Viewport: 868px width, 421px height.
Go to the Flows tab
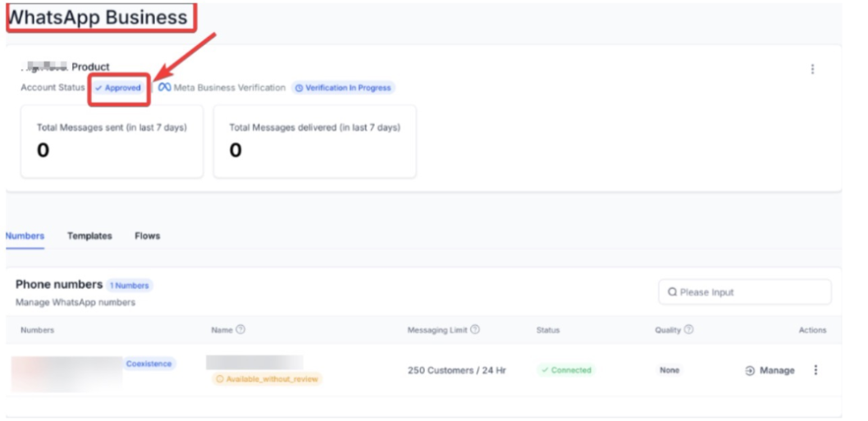coord(148,236)
